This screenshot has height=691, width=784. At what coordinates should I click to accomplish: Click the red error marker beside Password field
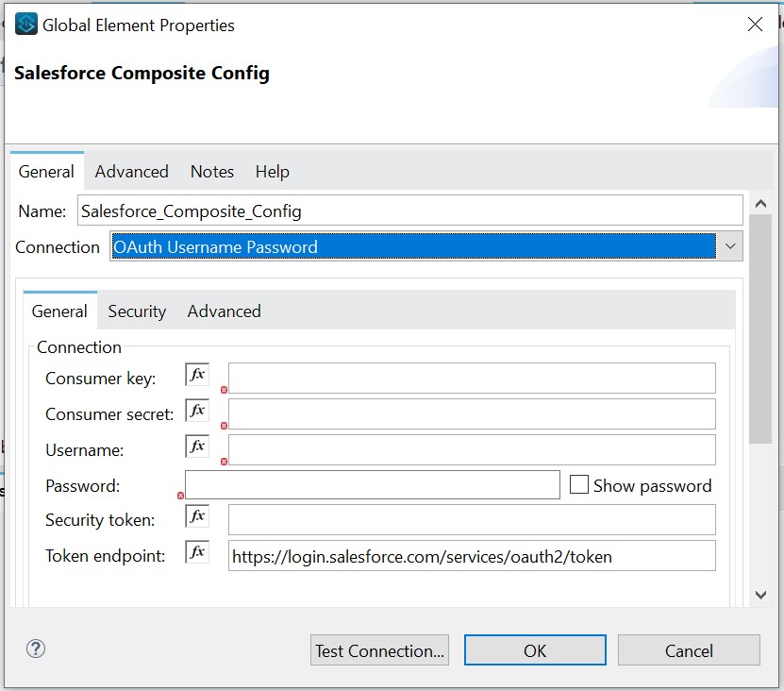tap(180, 496)
